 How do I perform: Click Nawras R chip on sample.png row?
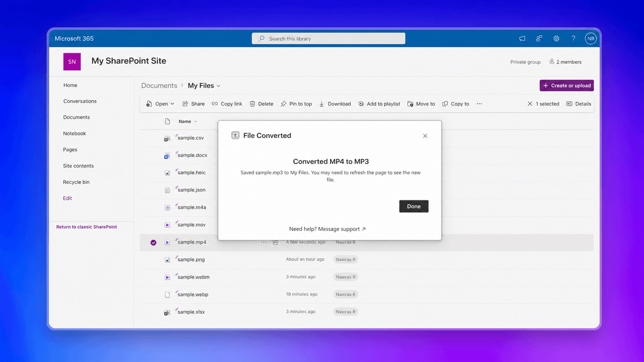[346, 260]
